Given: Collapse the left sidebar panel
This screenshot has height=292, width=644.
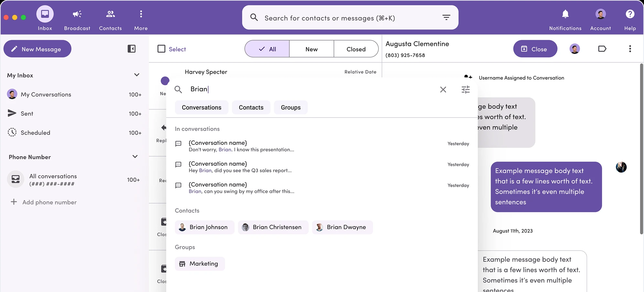Looking at the screenshot, I should pos(131,49).
